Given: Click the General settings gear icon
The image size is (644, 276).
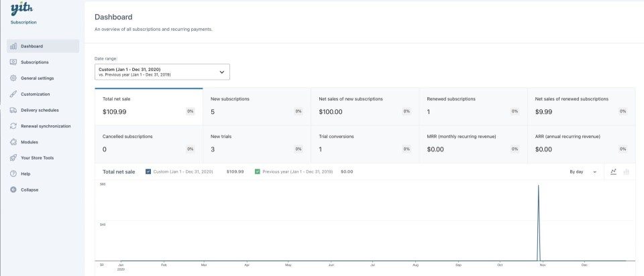Looking at the screenshot, I should (x=13, y=78).
